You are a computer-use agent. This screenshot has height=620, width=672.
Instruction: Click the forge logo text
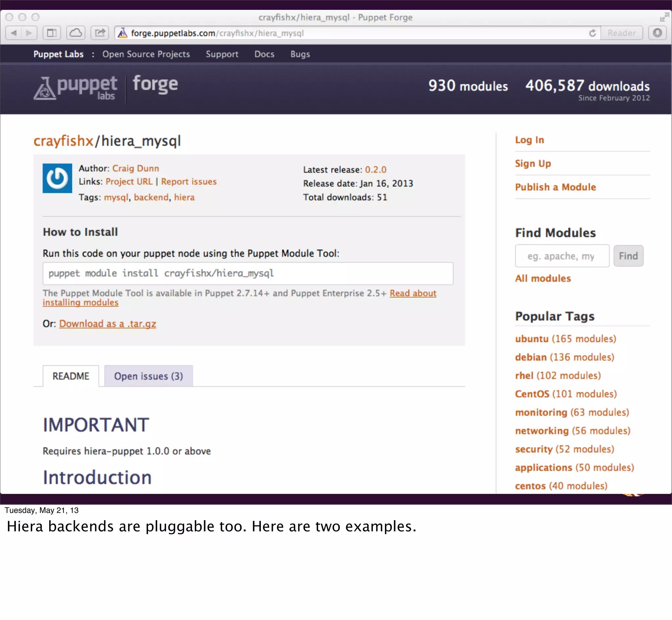[155, 84]
